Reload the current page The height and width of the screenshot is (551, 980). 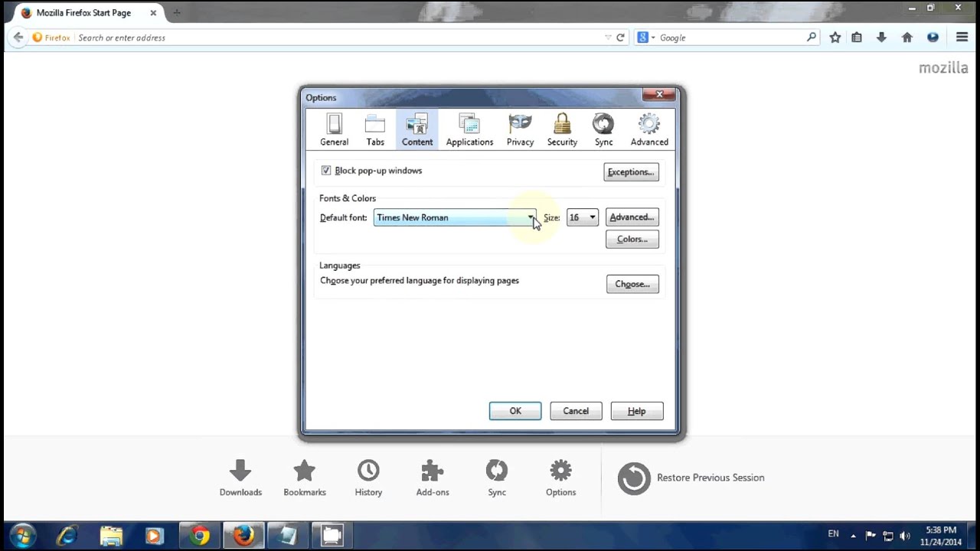pos(621,37)
